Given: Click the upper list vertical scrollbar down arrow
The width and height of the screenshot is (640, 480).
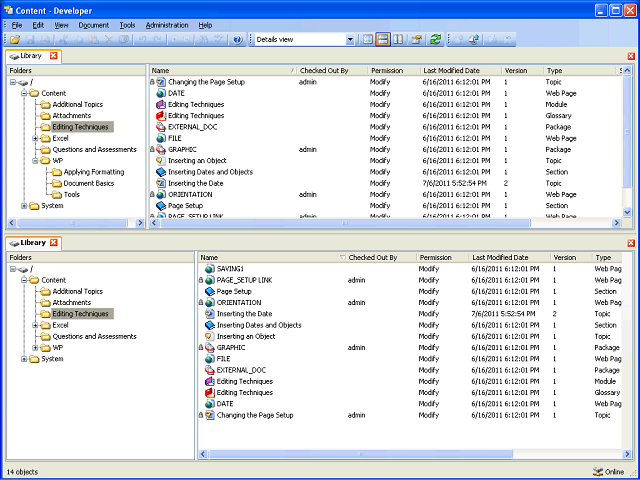Looking at the screenshot, I should 627,212.
